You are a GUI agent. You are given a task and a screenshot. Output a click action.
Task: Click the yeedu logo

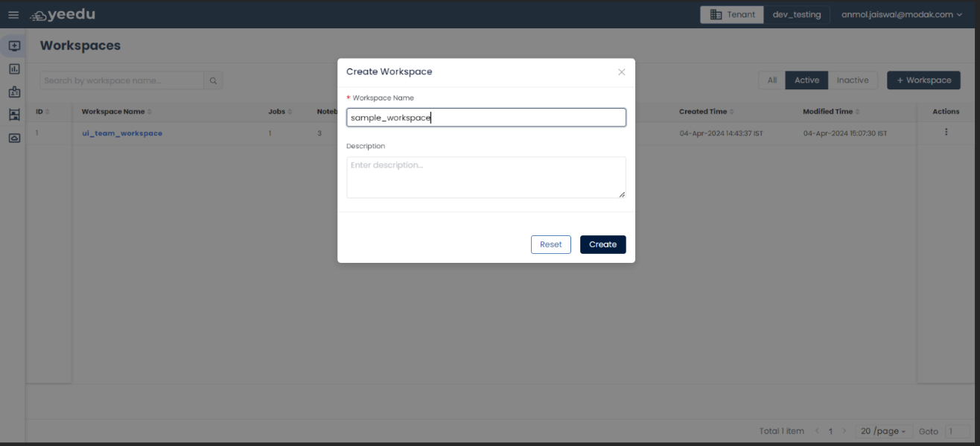pyautogui.click(x=63, y=15)
